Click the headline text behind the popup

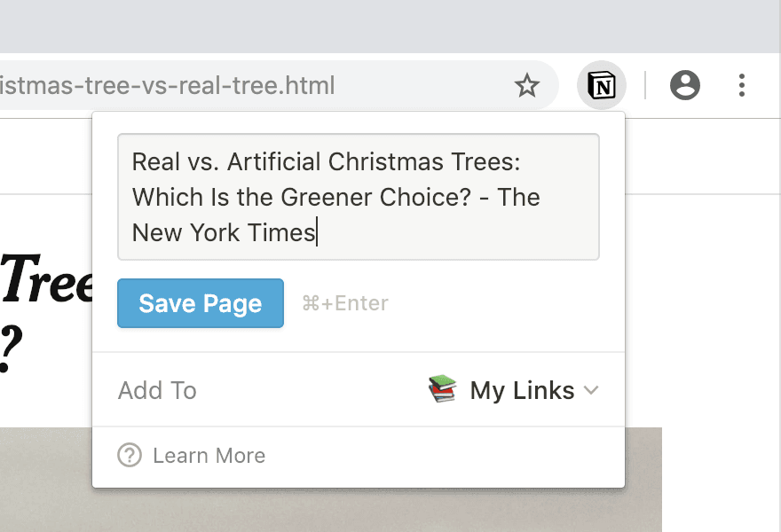click(x=44, y=284)
